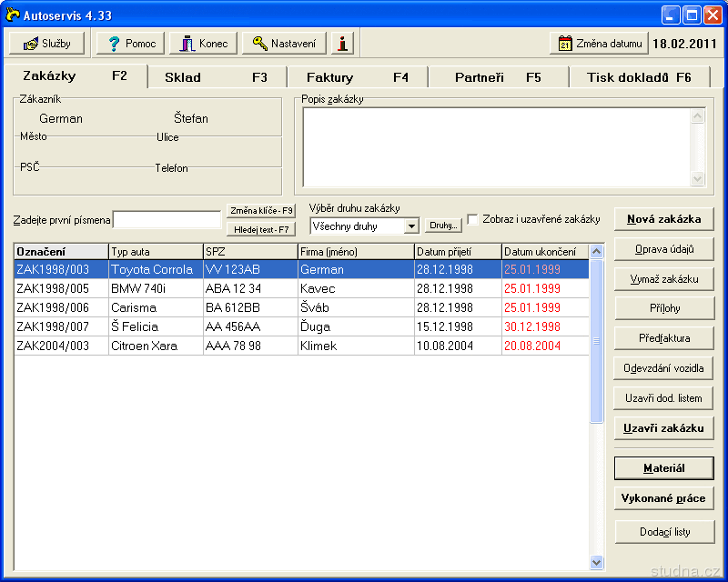Click the order list vertical scrollbar
The height and width of the screenshot is (582, 728).
pos(597,409)
